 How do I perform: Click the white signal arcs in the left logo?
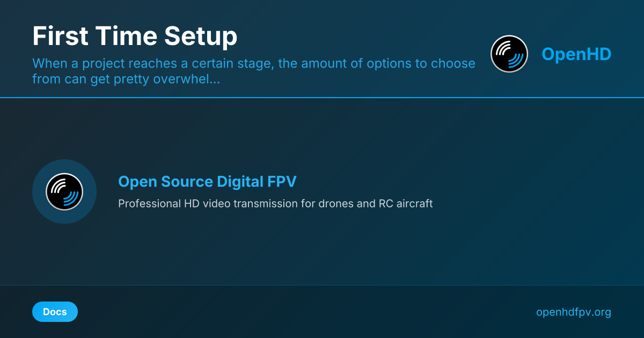pyautogui.click(x=58, y=186)
